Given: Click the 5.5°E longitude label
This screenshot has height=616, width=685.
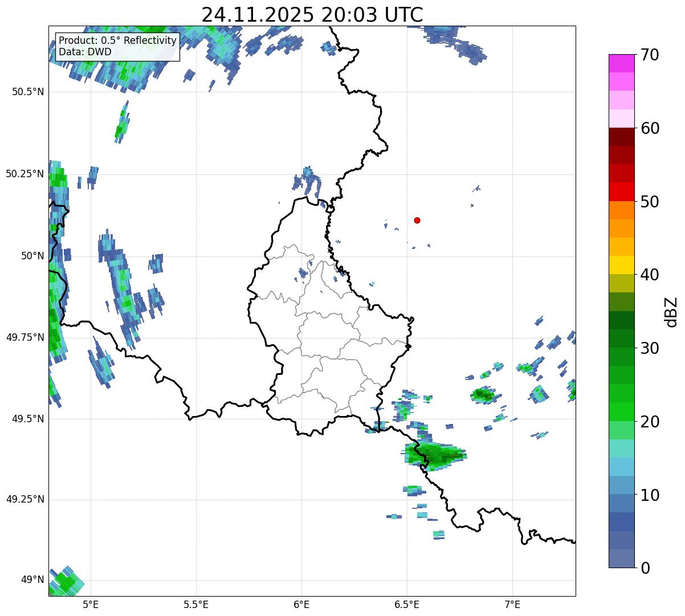Looking at the screenshot, I should click(x=196, y=604).
